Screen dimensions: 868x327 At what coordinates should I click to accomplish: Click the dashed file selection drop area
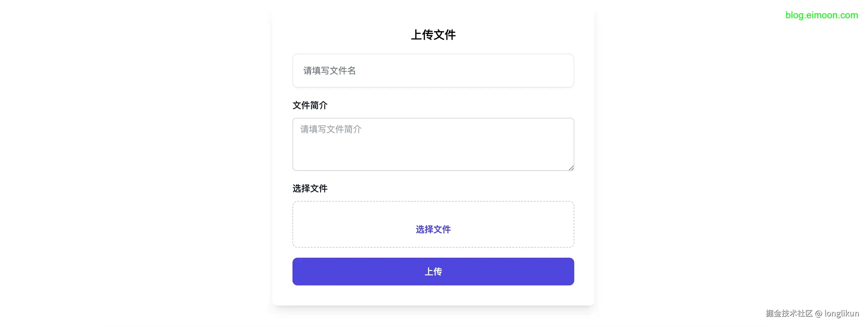point(433,216)
